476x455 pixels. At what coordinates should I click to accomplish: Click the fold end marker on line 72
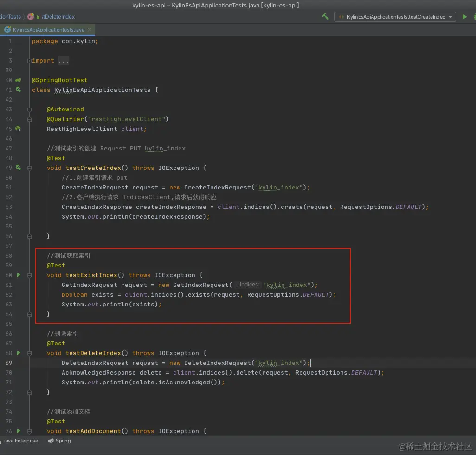(x=29, y=392)
